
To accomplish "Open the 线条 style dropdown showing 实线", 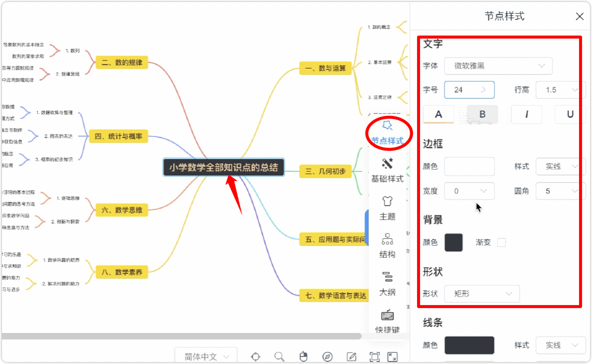I will click(560, 345).
